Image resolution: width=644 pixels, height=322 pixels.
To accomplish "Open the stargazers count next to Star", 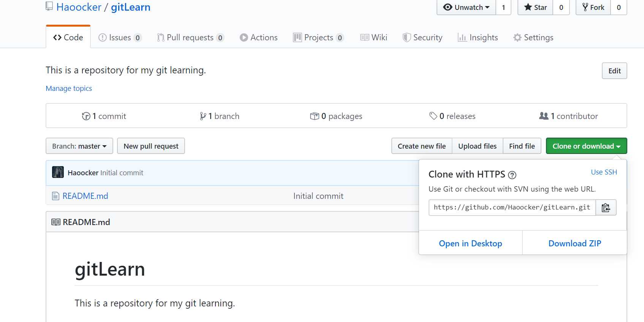I will click(561, 7).
